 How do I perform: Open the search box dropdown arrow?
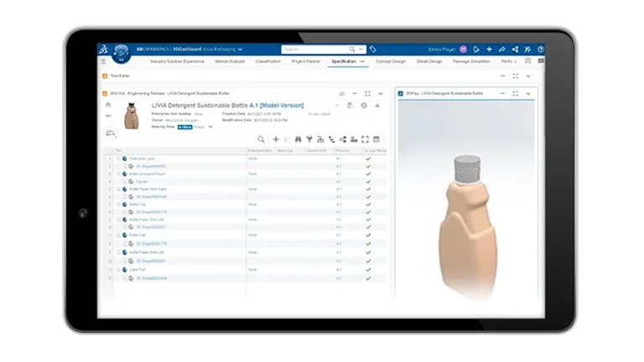(361, 49)
